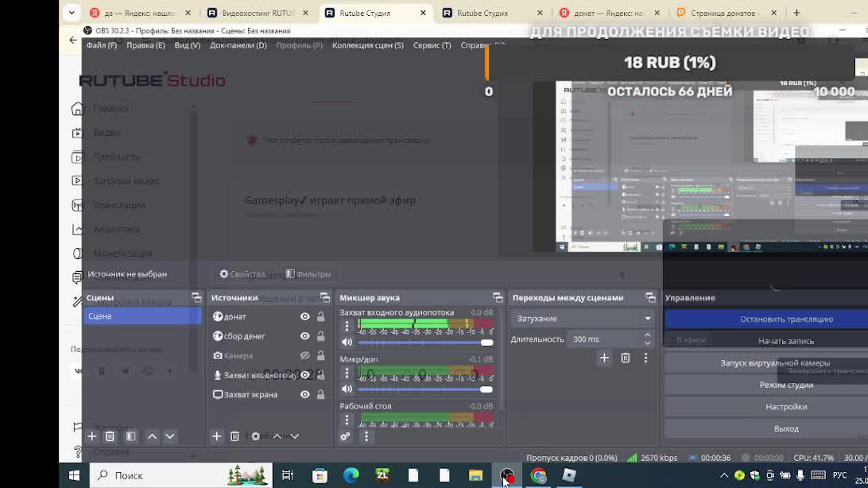Move source down in Источники toolbar
Viewport: 868px width, 488px height.
(294, 436)
